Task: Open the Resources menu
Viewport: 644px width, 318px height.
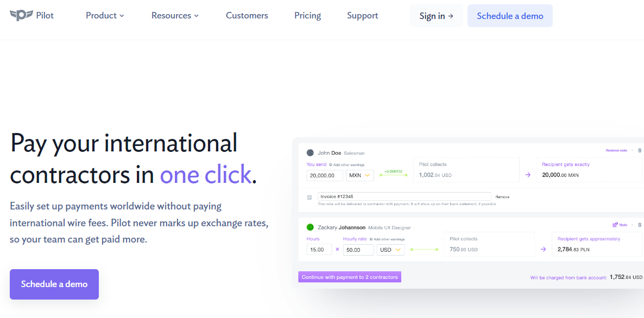Action: pyautogui.click(x=175, y=15)
